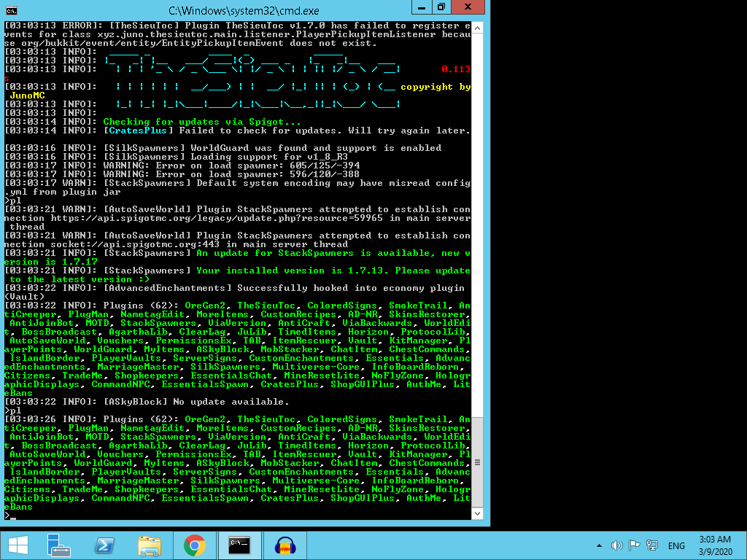
Task: Click 'Error on load spawner: 605/125/-394' line
Action: (x=258, y=166)
